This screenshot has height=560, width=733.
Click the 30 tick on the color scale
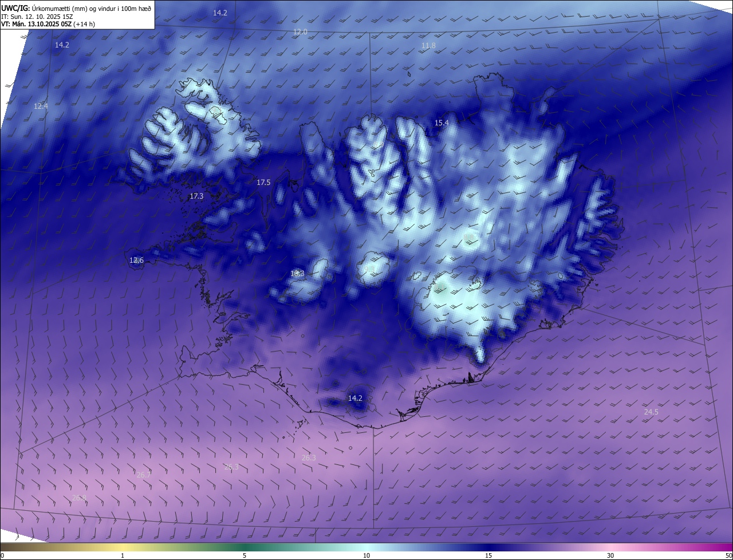pyautogui.click(x=610, y=555)
